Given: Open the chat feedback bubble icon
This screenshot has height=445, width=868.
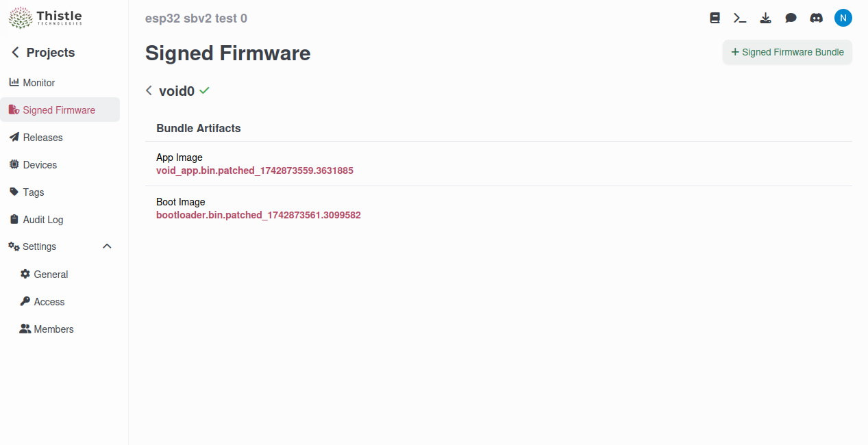Looking at the screenshot, I should click(x=791, y=18).
